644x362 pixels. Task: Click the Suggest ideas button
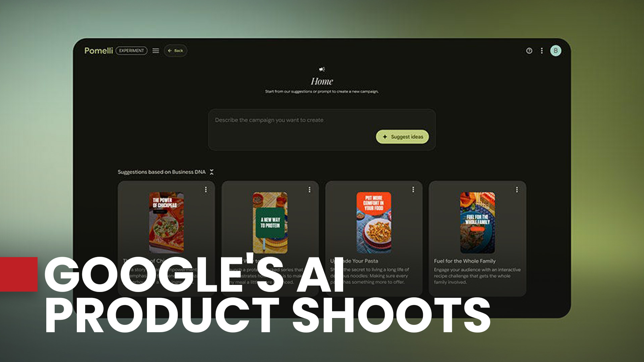click(x=402, y=137)
